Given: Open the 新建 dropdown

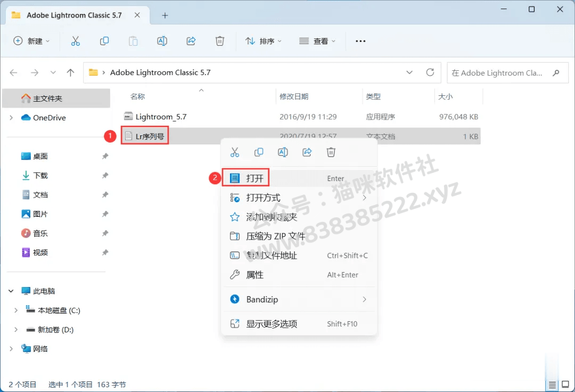Looking at the screenshot, I should pos(31,41).
